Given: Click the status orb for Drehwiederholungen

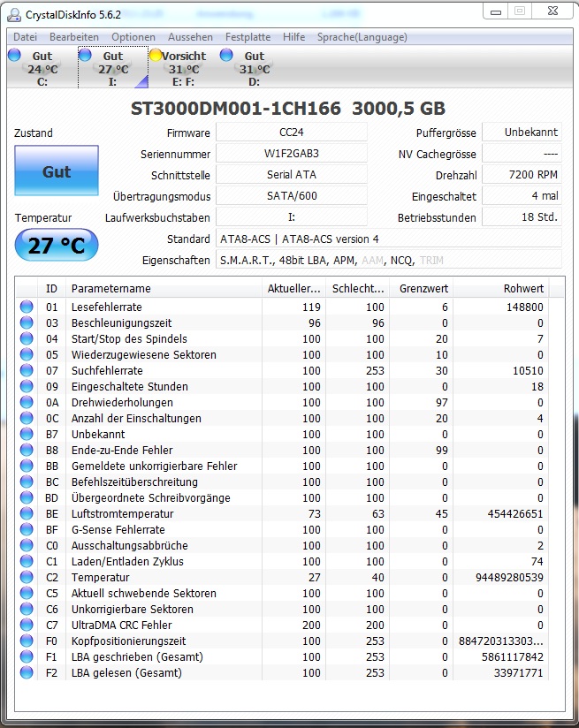Looking at the screenshot, I should (x=27, y=402).
